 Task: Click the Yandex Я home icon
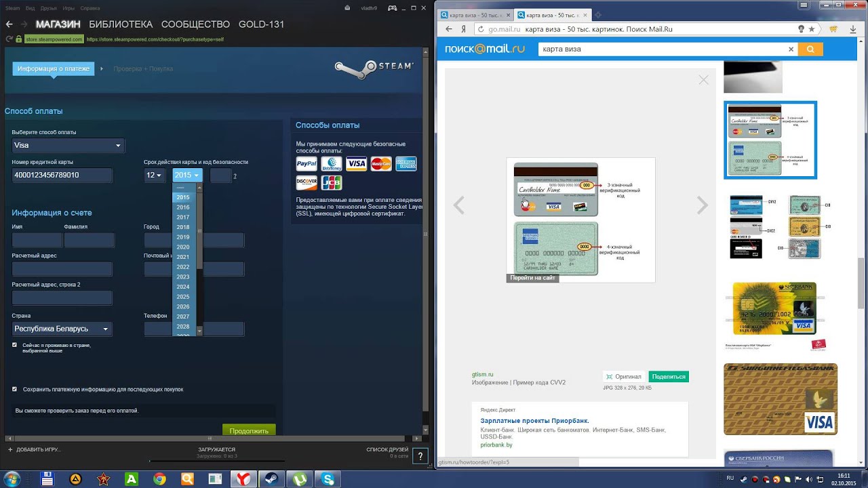(463, 29)
